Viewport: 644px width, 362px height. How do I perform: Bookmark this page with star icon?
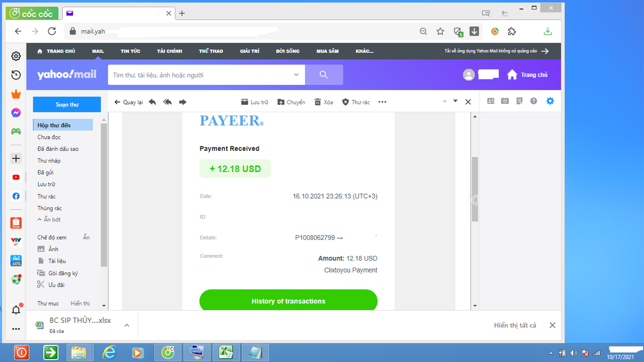click(440, 31)
